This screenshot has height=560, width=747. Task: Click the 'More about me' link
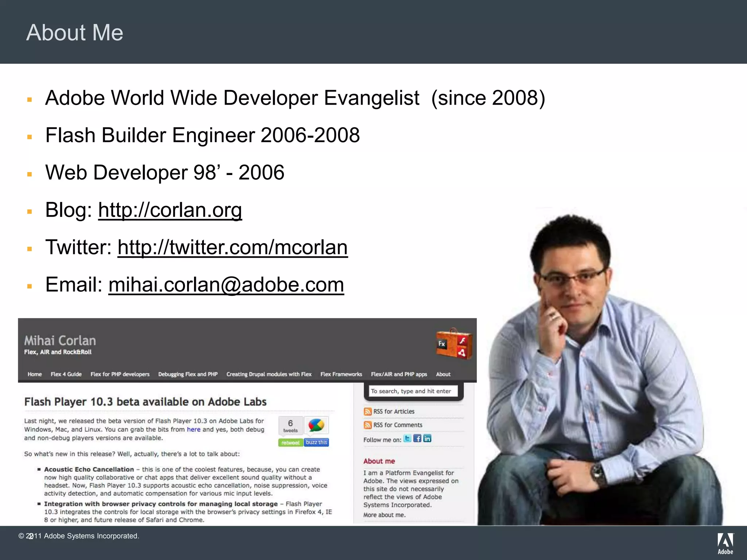coord(384,515)
